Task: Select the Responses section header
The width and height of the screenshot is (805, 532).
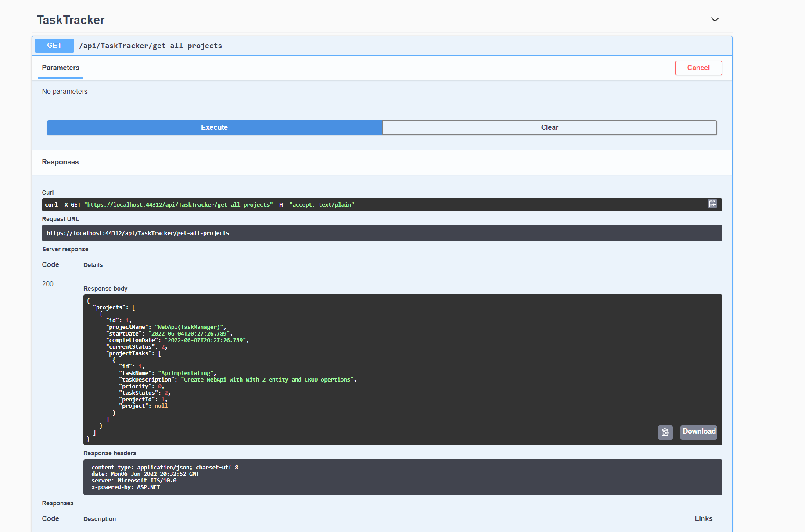Action: pyautogui.click(x=60, y=162)
